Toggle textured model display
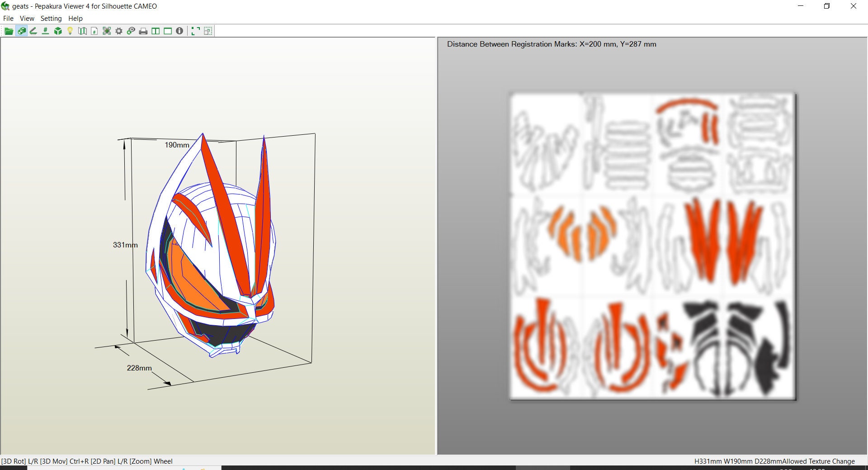The height and width of the screenshot is (470, 868). (x=21, y=31)
